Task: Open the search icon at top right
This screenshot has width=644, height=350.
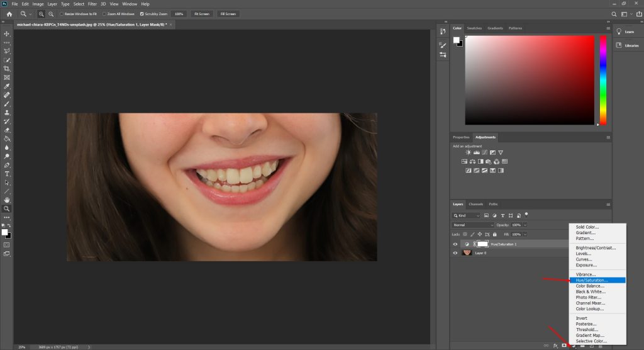Action: (x=613, y=13)
